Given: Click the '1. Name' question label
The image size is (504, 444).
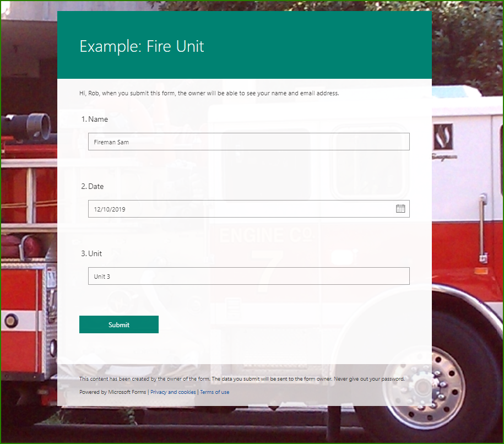Looking at the screenshot, I should pos(95,119).
